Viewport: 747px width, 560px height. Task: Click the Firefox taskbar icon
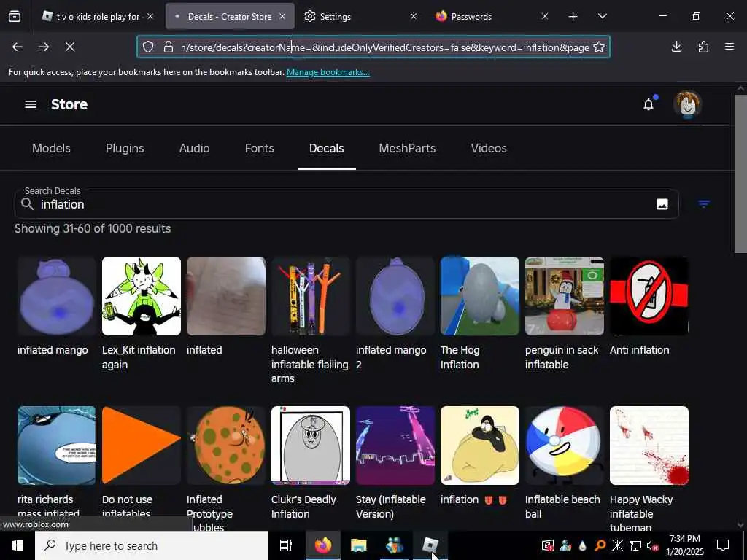tap(322, 545)
